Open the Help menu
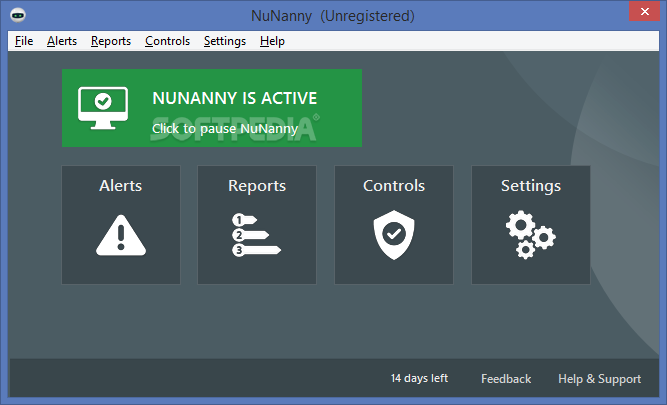Image resolution: width=667 pixels, height=405 pixels. point(272,41)
